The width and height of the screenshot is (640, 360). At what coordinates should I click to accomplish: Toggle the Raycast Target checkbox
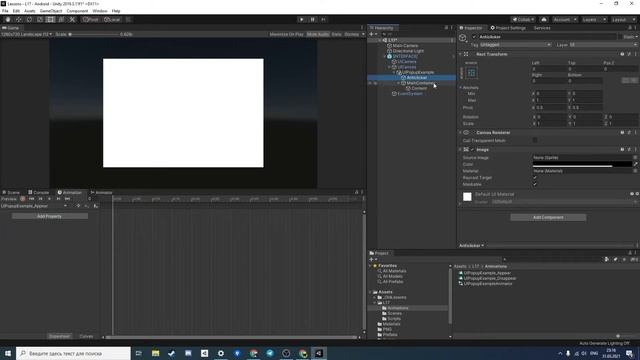(535, 178)
